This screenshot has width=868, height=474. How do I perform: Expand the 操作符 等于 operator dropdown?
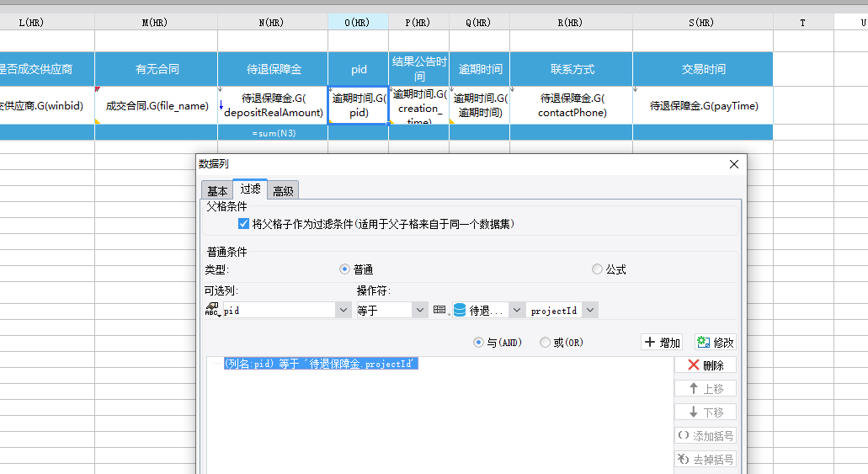click(421, 311)
